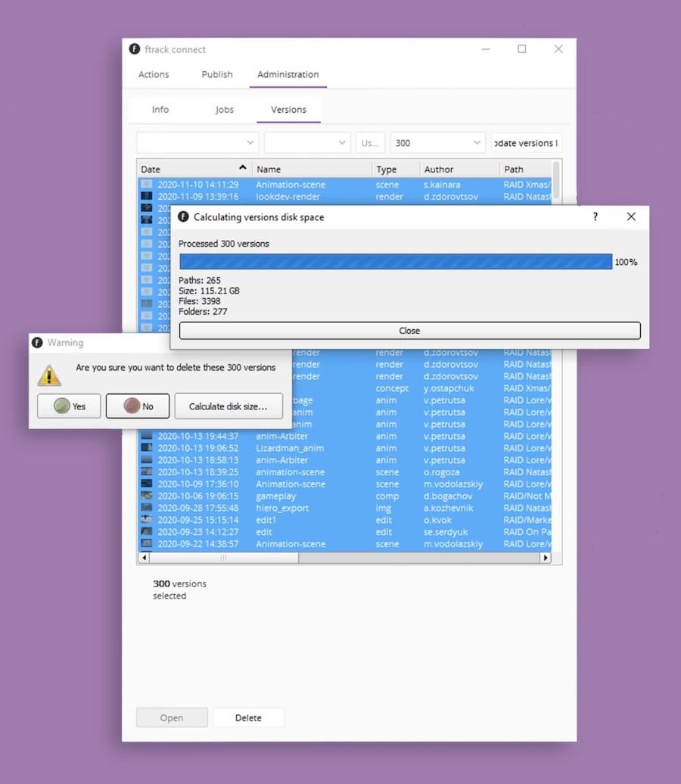Click Calculate disk size… button
The image size is (681, 784).
pyautogui.click(x=229, y=406)
